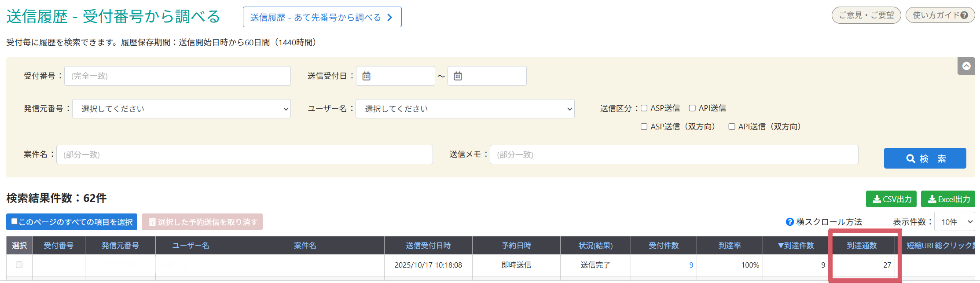This screenshot has width=980, height=283.
Task: Click the magnifier icon in 検索 button
Action: coord(910,158)
